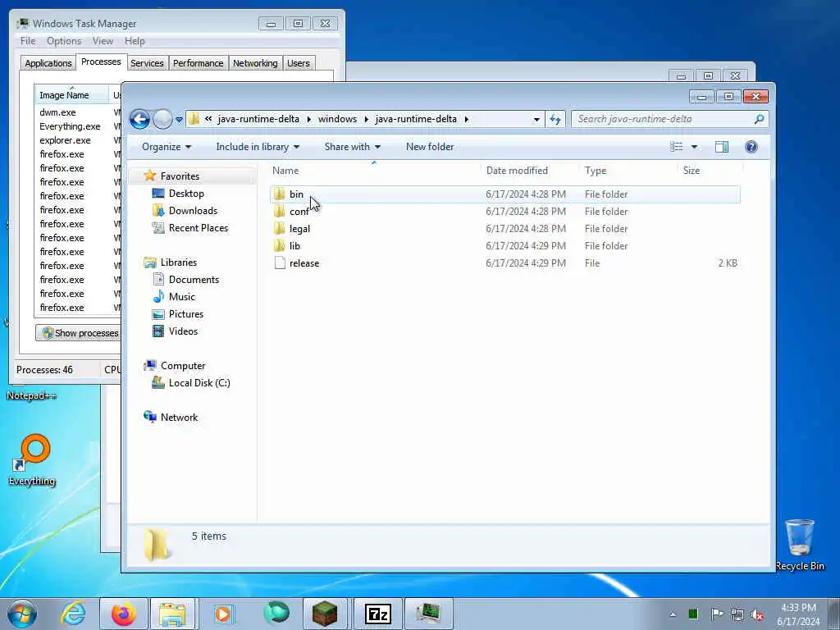Open Task Manager File menu

pyautogui.click(x=28, y=41)
